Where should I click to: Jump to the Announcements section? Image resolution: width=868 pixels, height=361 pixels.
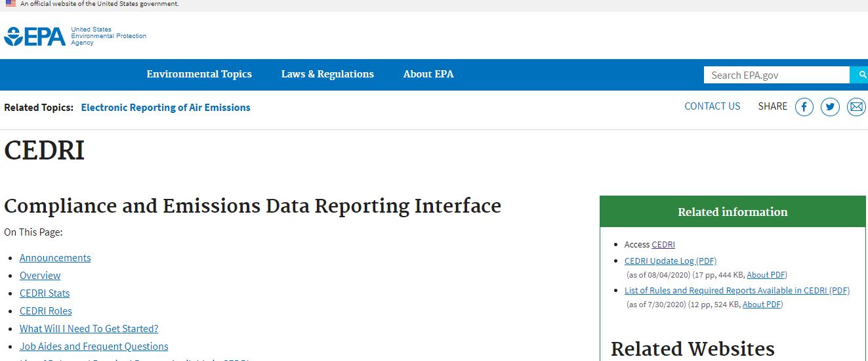[55, 258]
